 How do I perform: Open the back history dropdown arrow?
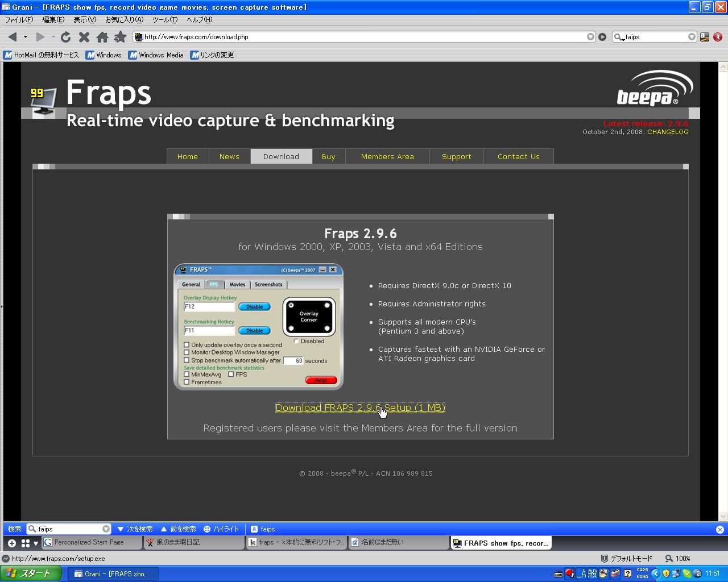26,37
